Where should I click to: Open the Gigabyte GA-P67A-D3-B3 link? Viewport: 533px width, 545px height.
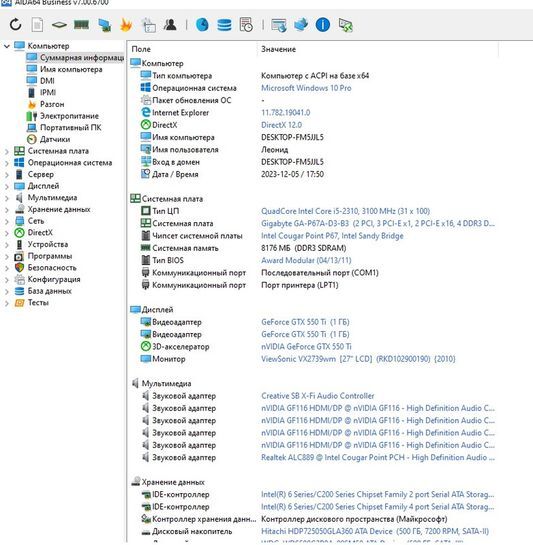378,223
